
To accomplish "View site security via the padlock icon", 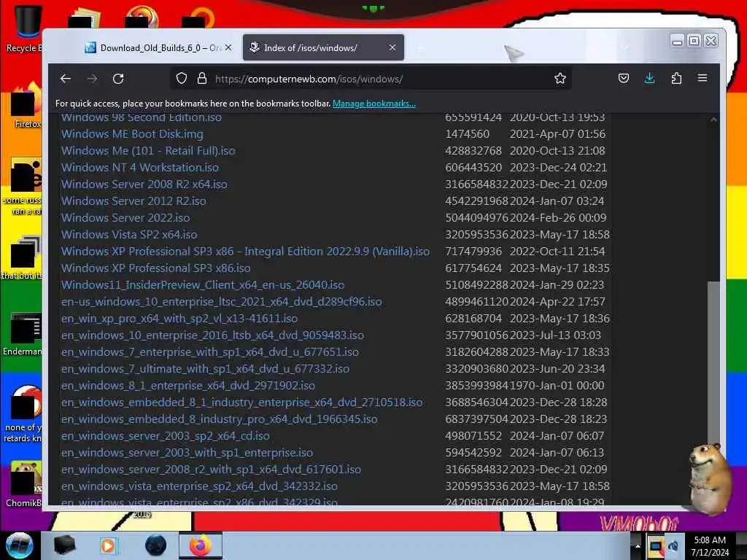I will [202, 79].
